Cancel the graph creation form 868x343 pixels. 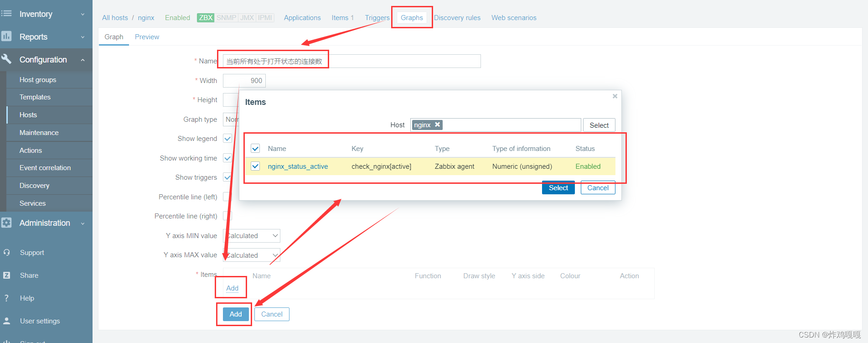[272, 314]
